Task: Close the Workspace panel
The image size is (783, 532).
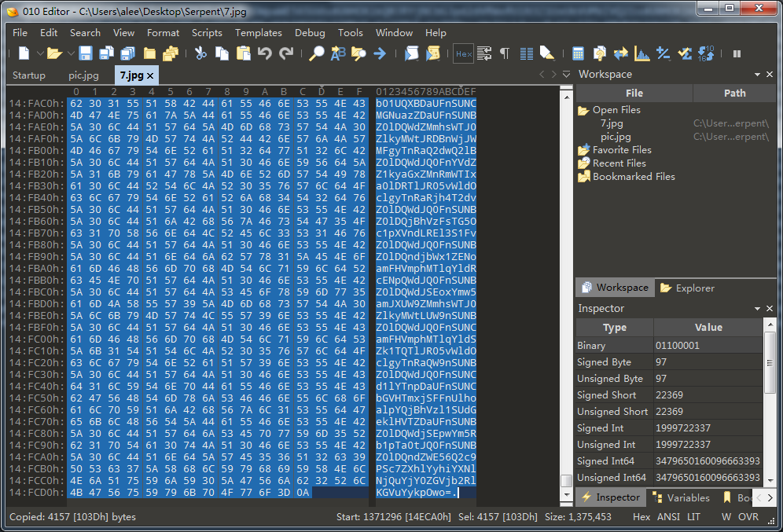Action: point(770,75)
